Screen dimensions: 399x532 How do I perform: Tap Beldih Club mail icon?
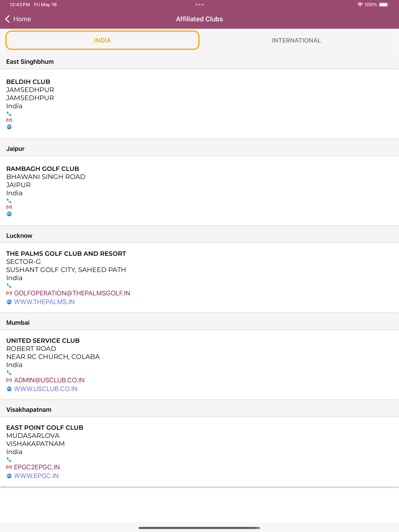[x=9, y=120]
